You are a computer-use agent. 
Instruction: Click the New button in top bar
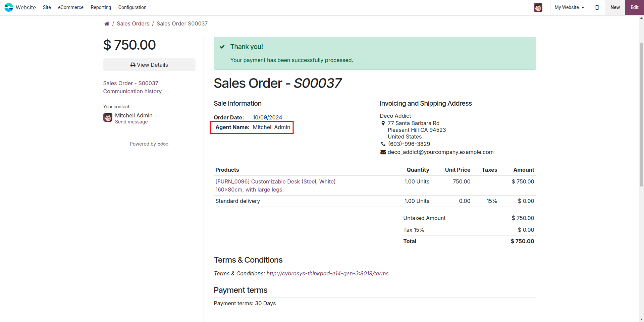pos(615,7)
